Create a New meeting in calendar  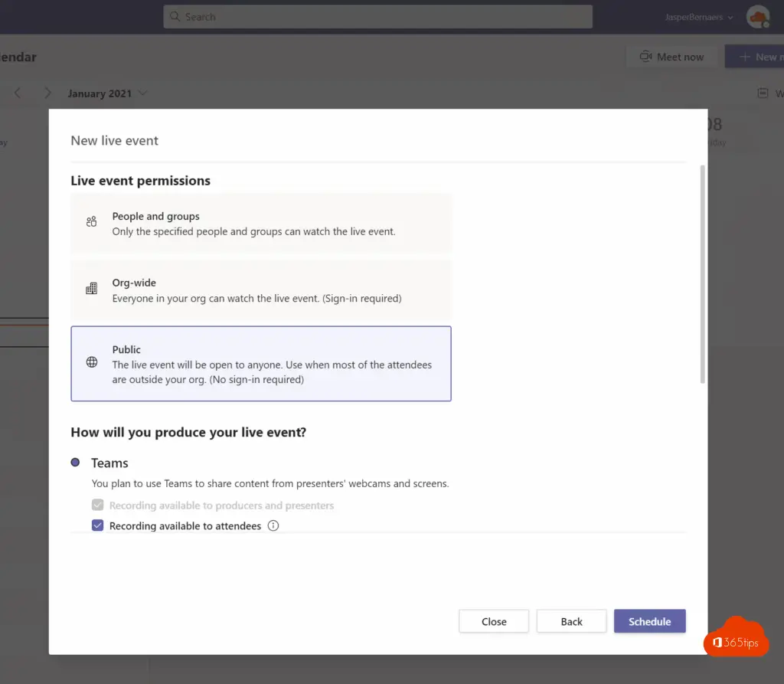(x=754, y=57)
